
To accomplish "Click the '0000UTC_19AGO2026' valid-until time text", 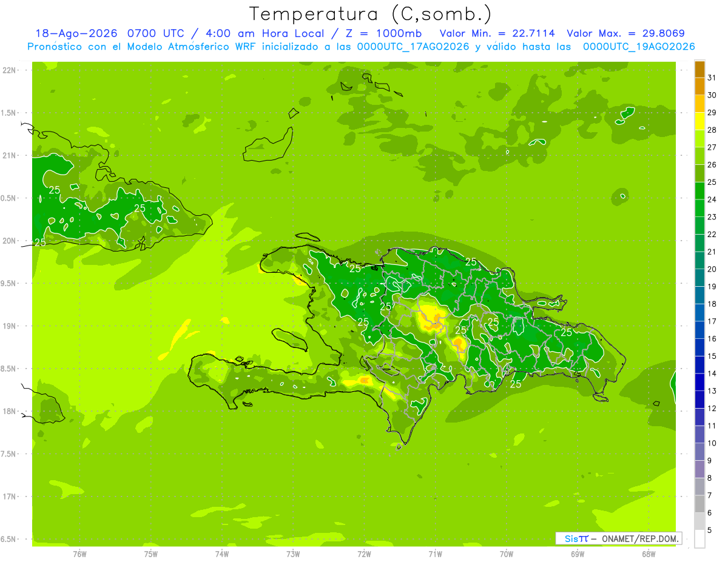I will [x=638, y=47].
